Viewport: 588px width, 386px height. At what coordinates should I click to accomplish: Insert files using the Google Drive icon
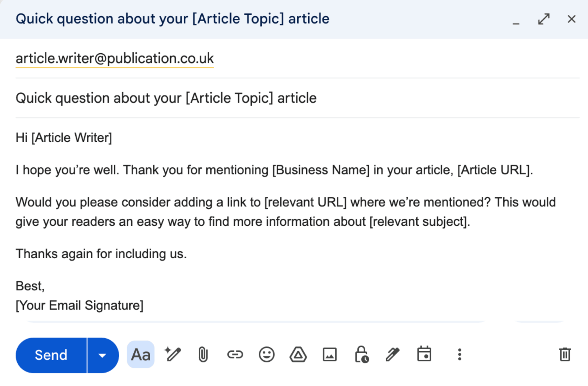click(298, 355)
